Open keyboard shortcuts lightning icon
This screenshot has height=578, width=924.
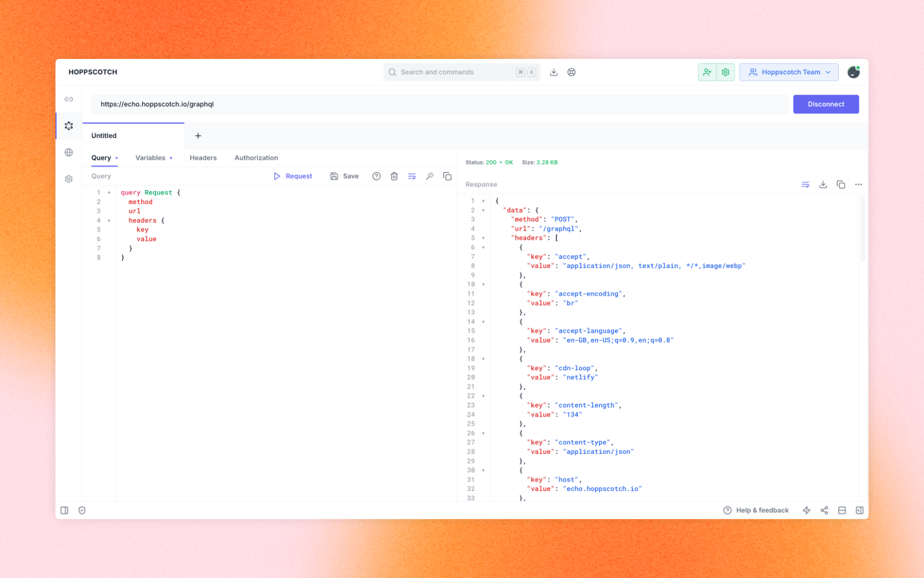(806, 510)
